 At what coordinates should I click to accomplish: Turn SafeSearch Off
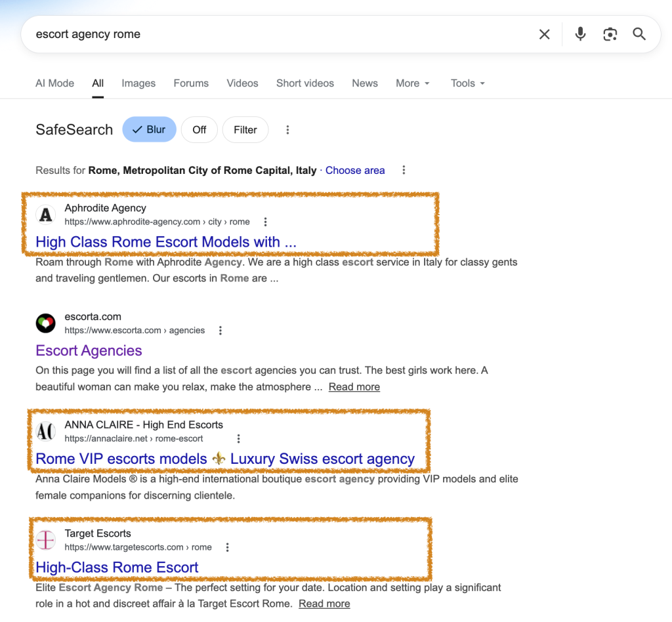click(199, 130)
